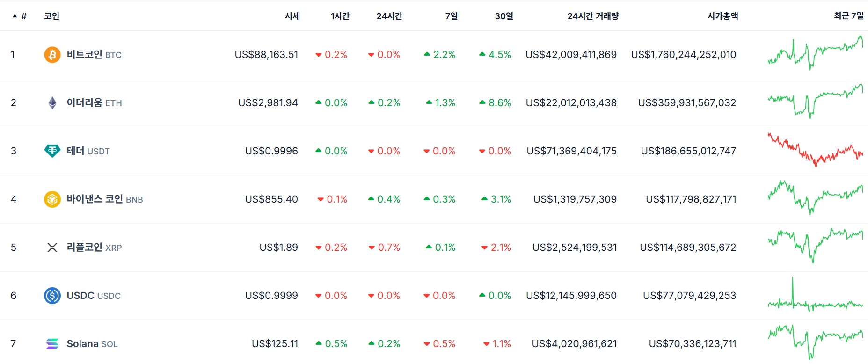This screenshot has height=364, width=868.
Task: Click the Bitcoin orange logo icon
Action: [52, 55]
